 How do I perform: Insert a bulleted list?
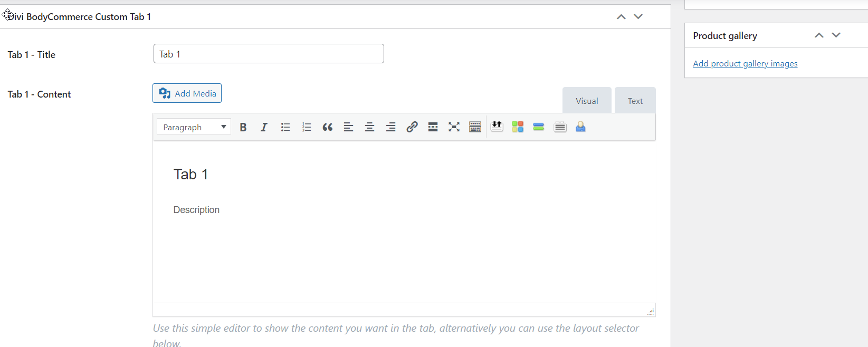(285, 127)
